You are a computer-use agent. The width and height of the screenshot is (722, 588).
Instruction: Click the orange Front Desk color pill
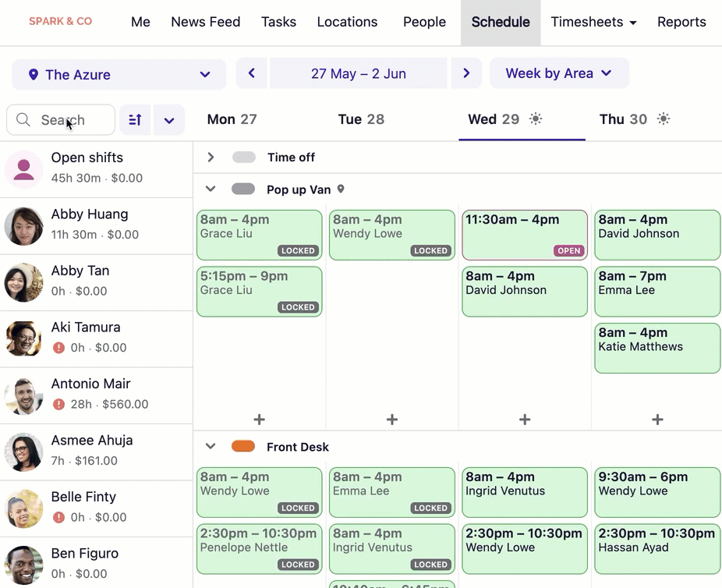pyautogui.click(x=243, y=446)
